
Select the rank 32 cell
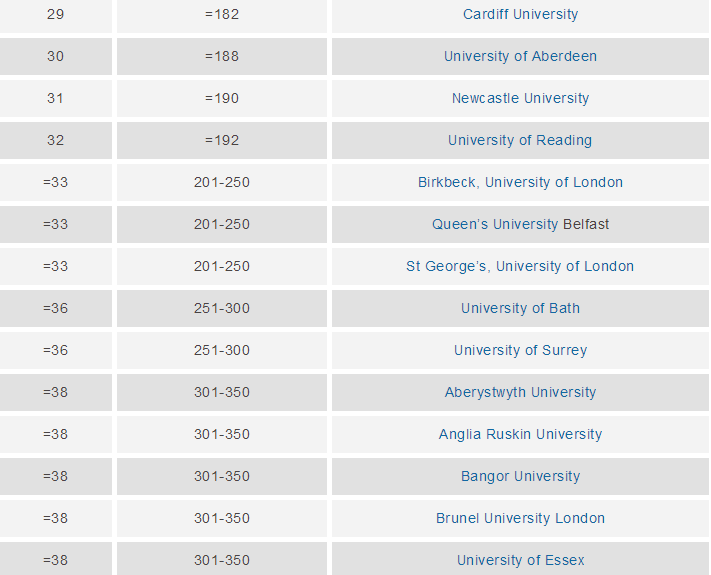(x=55, y=141)
